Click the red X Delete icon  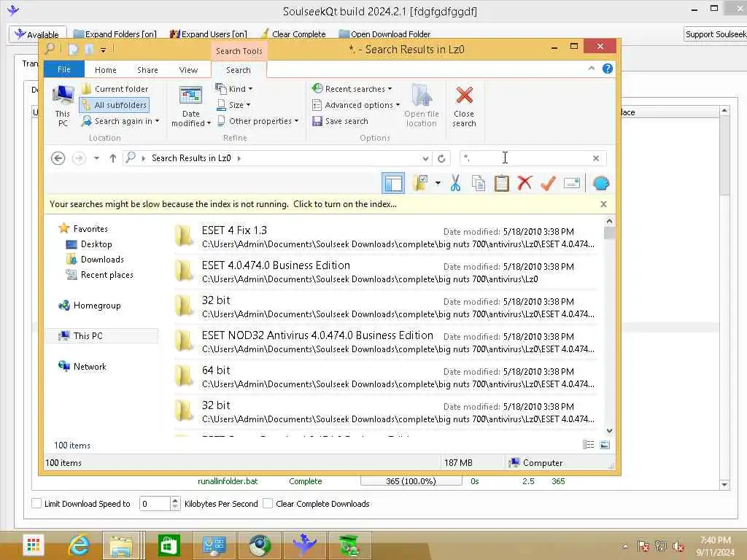[525, 183]
